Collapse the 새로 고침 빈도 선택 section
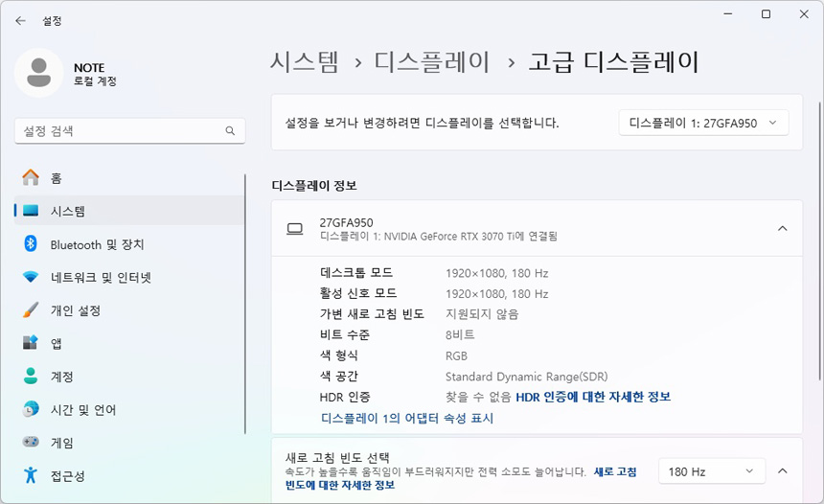Screen dimensions: 824x504 click(x=782, y=471)
